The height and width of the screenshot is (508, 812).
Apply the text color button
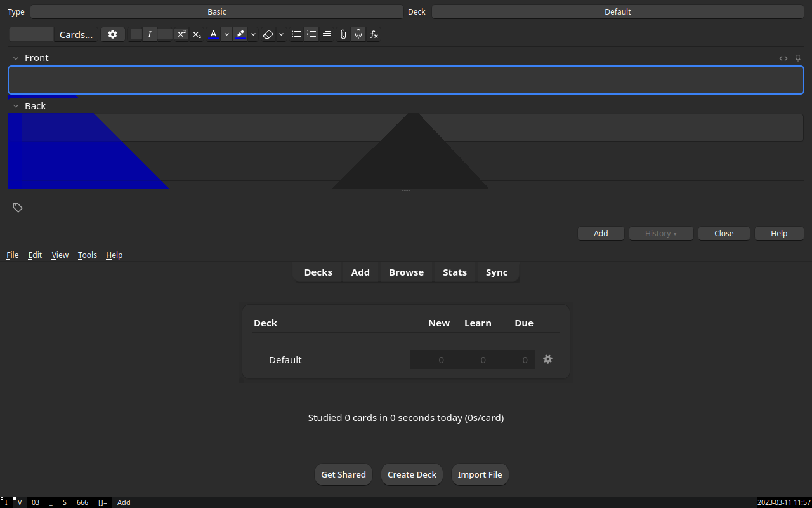(214, 34)
